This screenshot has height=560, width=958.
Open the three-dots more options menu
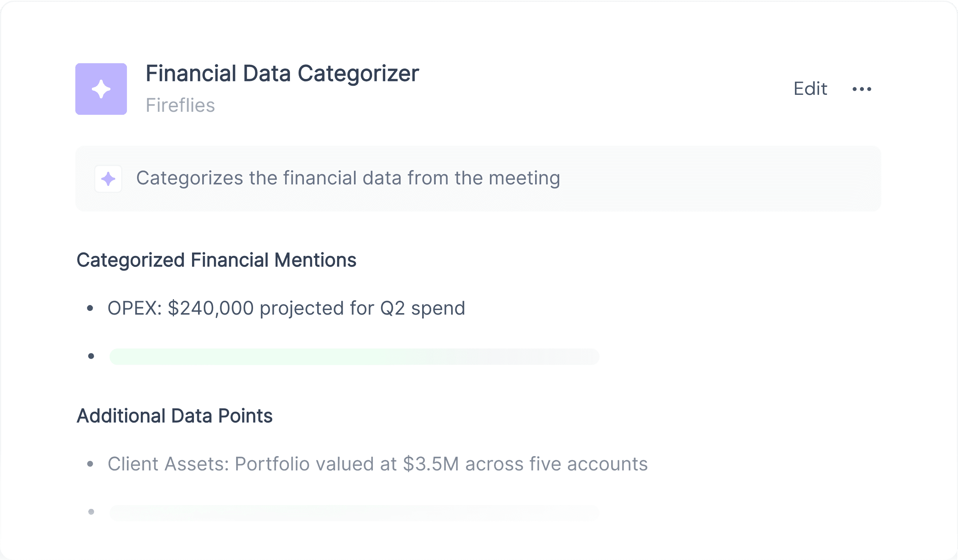862,89
